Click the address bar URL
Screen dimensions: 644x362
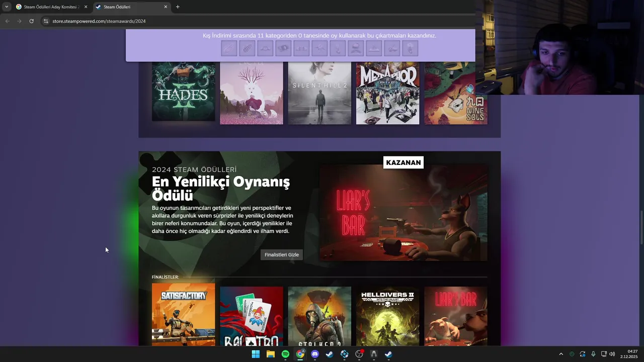click(x=99, y=21)
